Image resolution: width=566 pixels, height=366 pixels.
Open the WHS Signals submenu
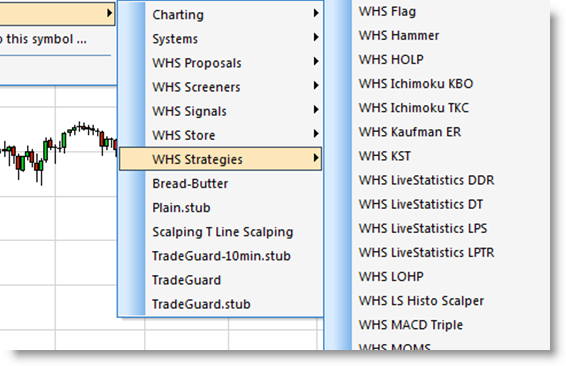[x=220, y=111]
